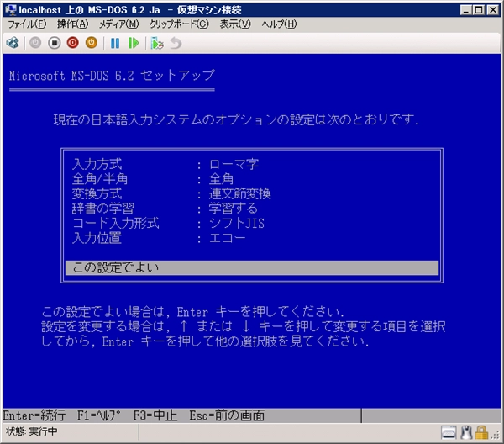Screen dimensions: 504x444
Task: Select the コード入力形式 setting row
Action: (252, 224)
